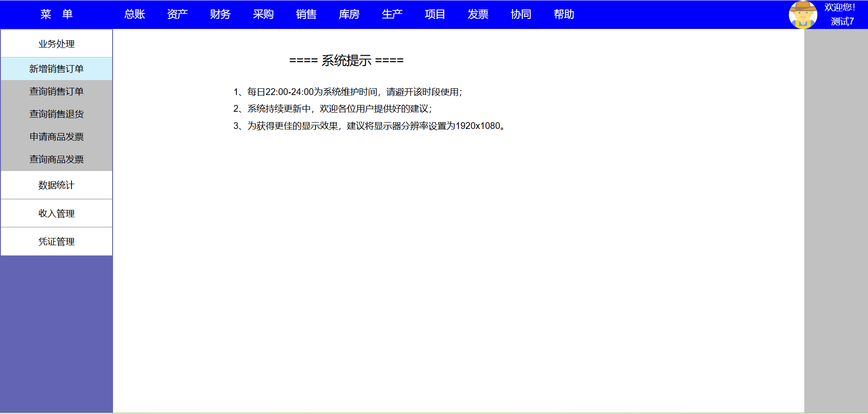Screen dimensions: 868x414
Task: Collapse the 业务处理 sidebar section
Action: point(57,44)
